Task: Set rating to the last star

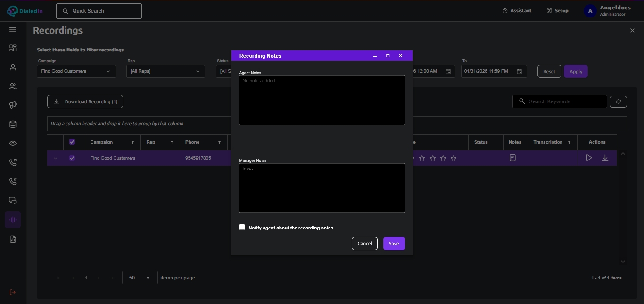Action: coord(454,158)
